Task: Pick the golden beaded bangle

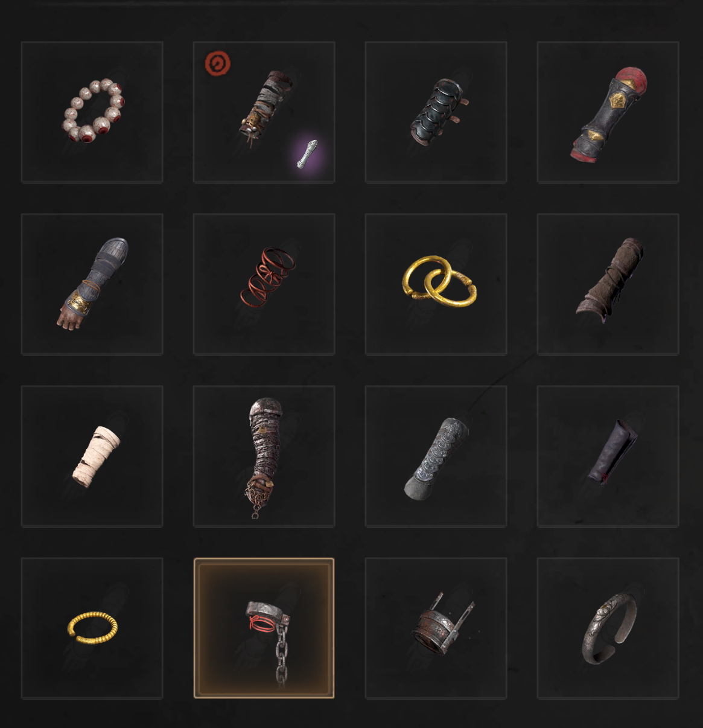Action: pos(92,627)
